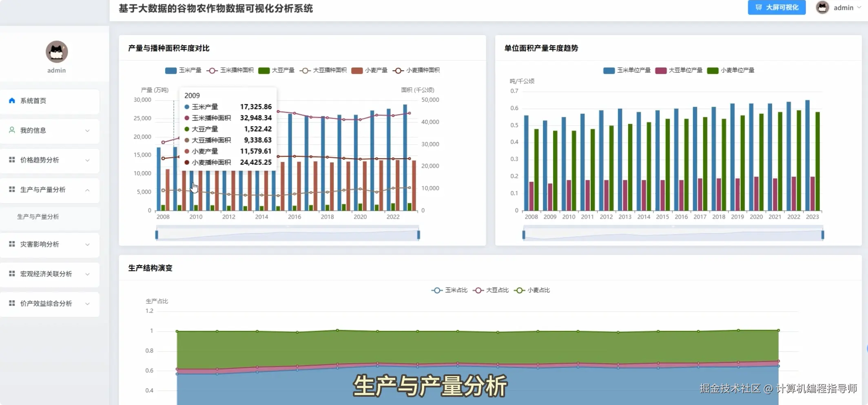Click the sidebar admin avatar picture
Viewport: 868px width, 405px height.
click(x=57, y=52)
